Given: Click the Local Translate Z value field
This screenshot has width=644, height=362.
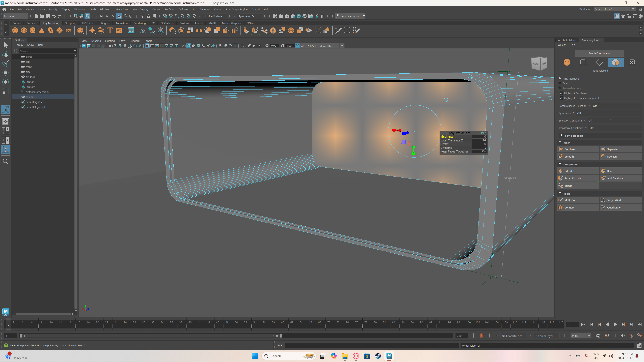Looking at the screenshot, I should tap(479, 140).
